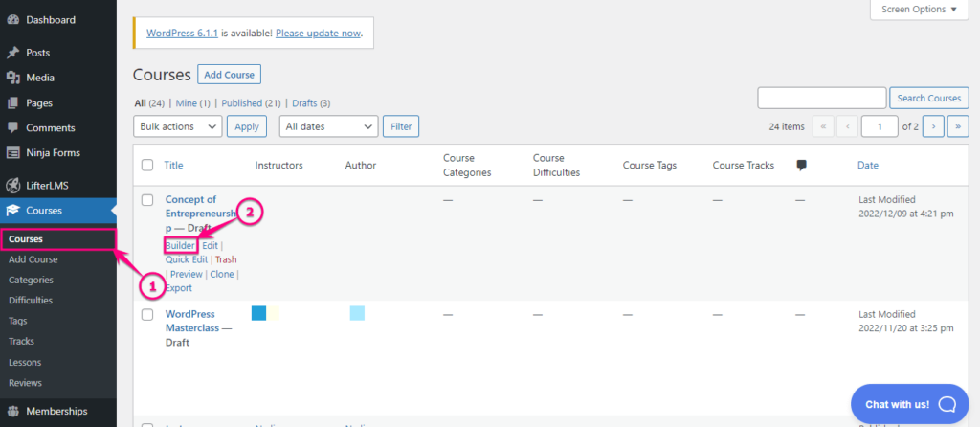
Task: Open Categories submenu item
Action: pyautogui.click(x=32, y=281)
